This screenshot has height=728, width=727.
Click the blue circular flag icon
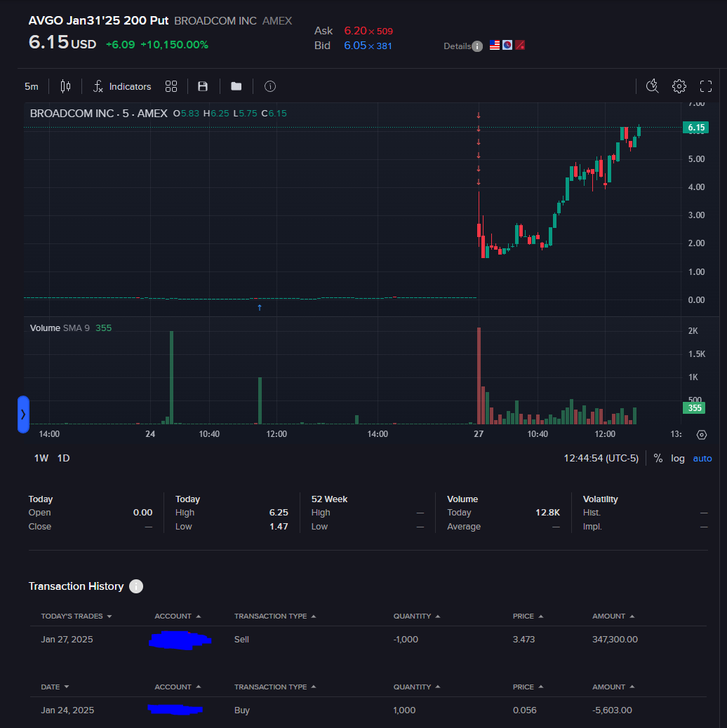tap(507, 46)
